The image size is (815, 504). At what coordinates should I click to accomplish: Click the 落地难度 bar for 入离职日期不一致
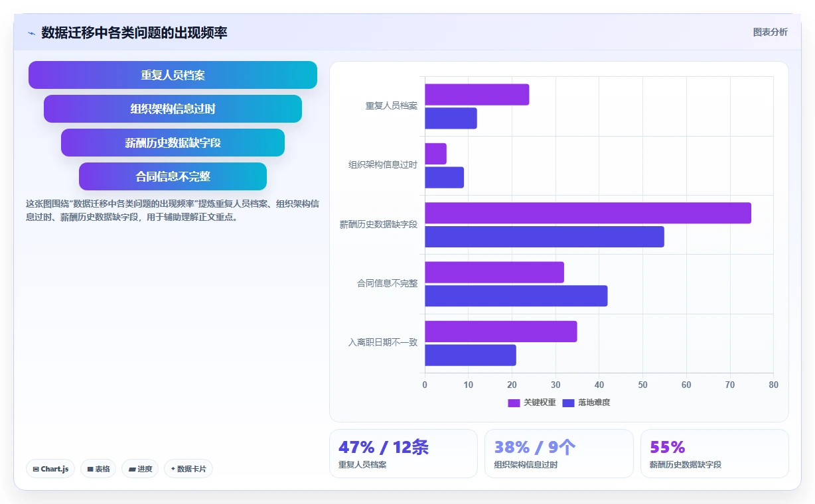pos(471,355)
